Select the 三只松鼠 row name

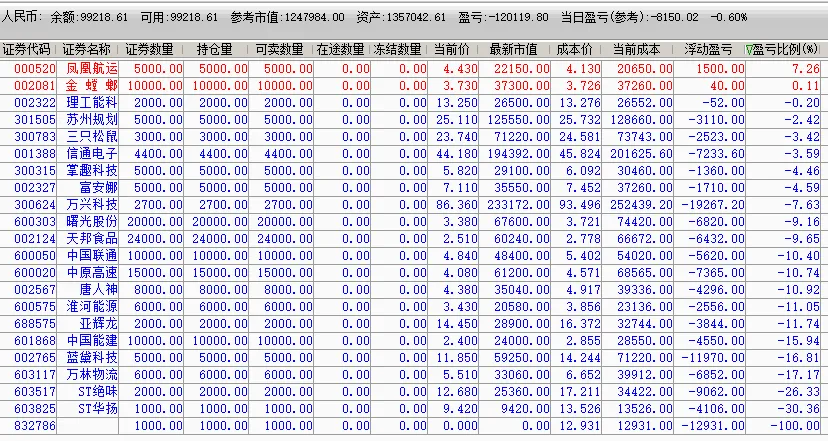pos(92,137)
